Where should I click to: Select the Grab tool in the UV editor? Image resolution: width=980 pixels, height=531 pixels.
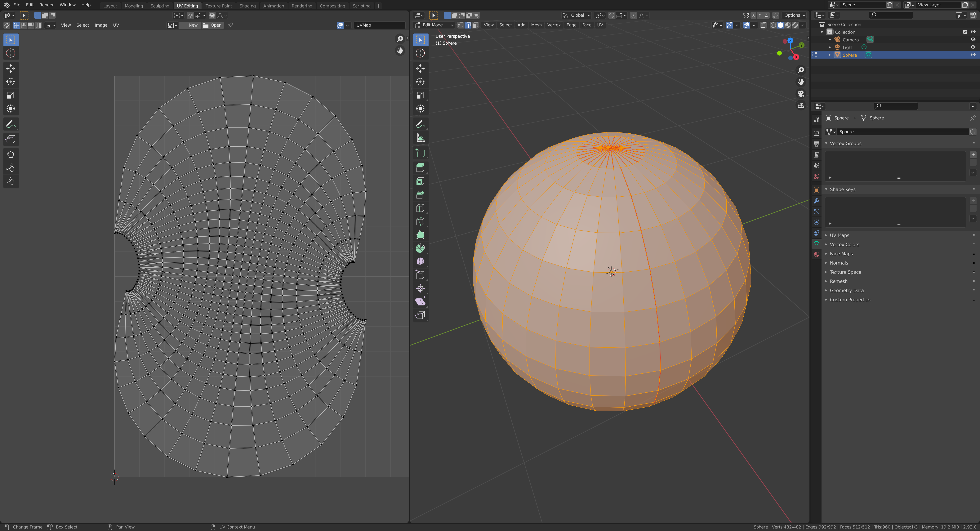11,154
